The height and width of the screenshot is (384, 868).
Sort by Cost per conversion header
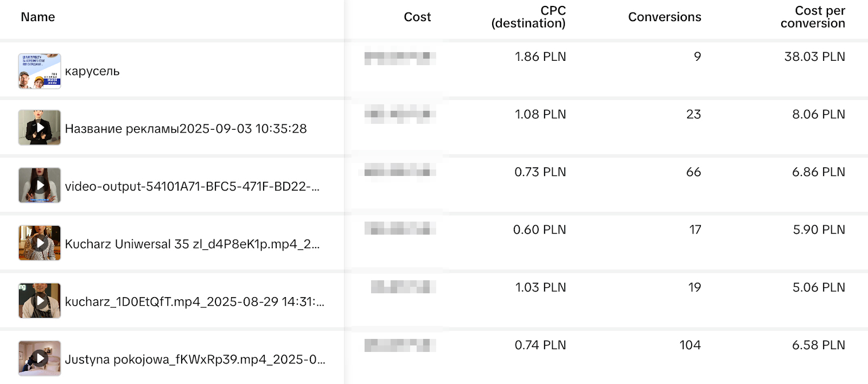813,17
